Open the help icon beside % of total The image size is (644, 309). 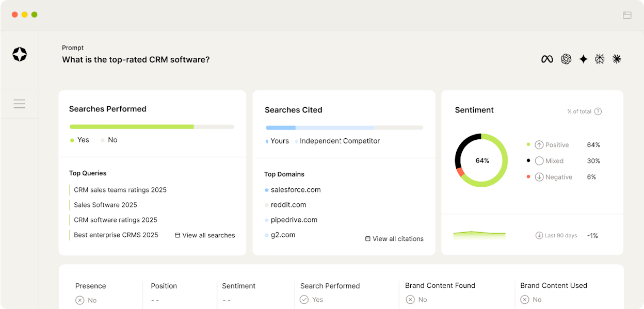pos(598,111)
